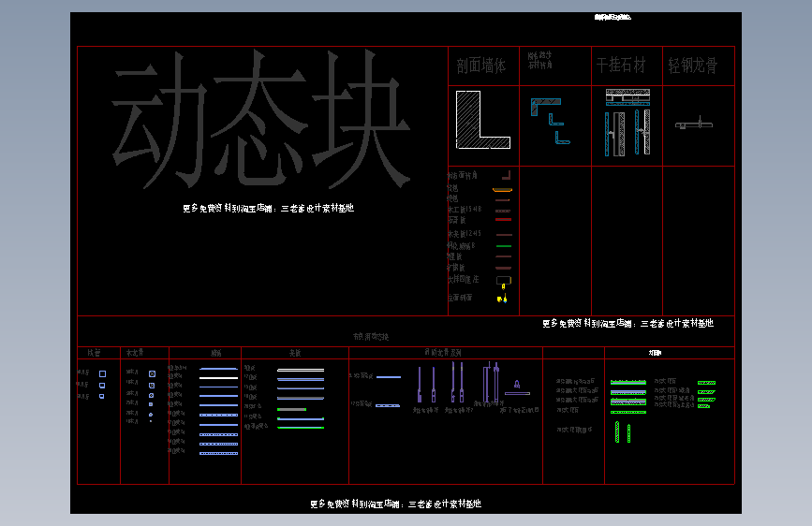The height and width of the screenshot is (526, 812).
Task: Click the yellow and blue symbol ending the legend
Action: click(502, 299)
